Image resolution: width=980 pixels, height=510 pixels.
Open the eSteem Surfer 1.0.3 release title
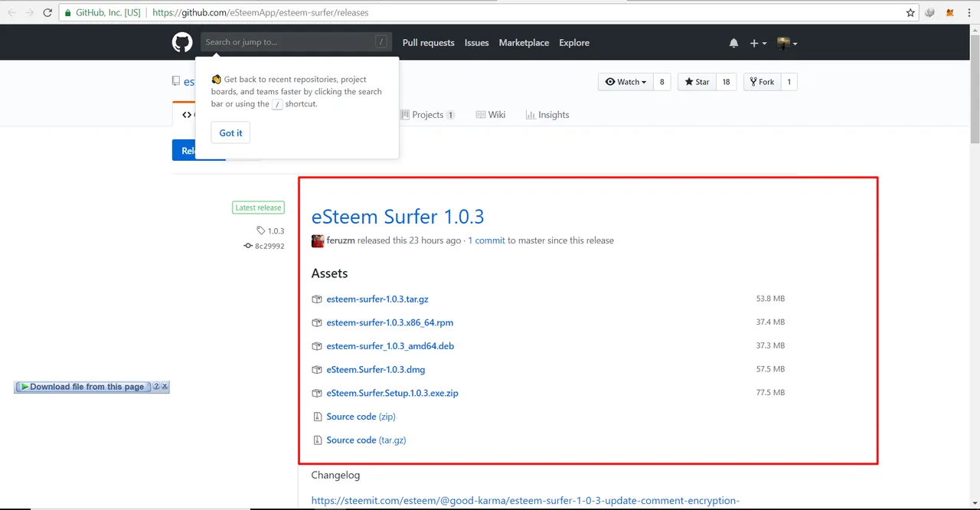[x=397, y=217]
